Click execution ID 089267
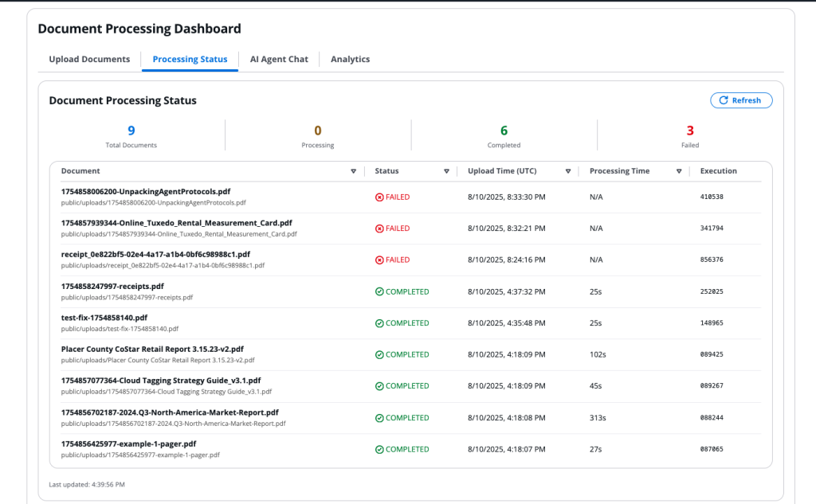816x504 pixels. point(712,385)
